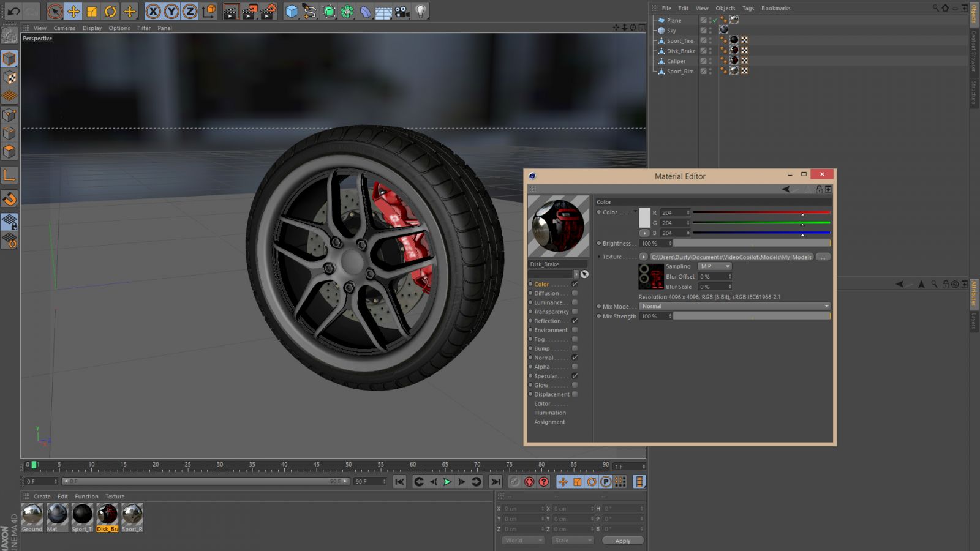
Task: Click the Apply button in coordinates
Action: tap(622, 541)
